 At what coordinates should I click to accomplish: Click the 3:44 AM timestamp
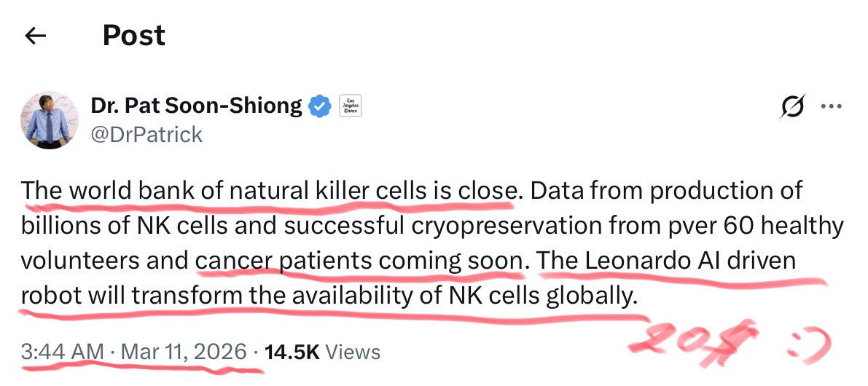(x=63, y=352)
